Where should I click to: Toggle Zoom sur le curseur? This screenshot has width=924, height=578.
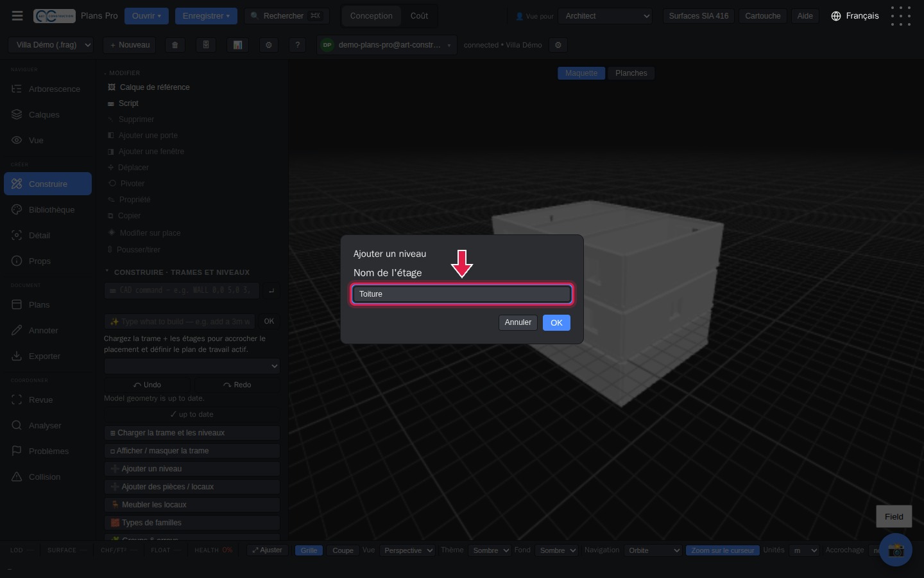pyautogui.click(x=723, y=550)
